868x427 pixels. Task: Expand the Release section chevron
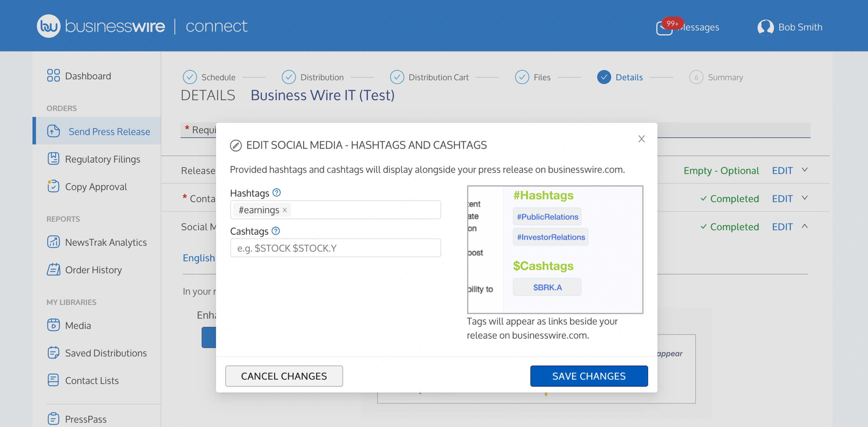click(805, 170)
